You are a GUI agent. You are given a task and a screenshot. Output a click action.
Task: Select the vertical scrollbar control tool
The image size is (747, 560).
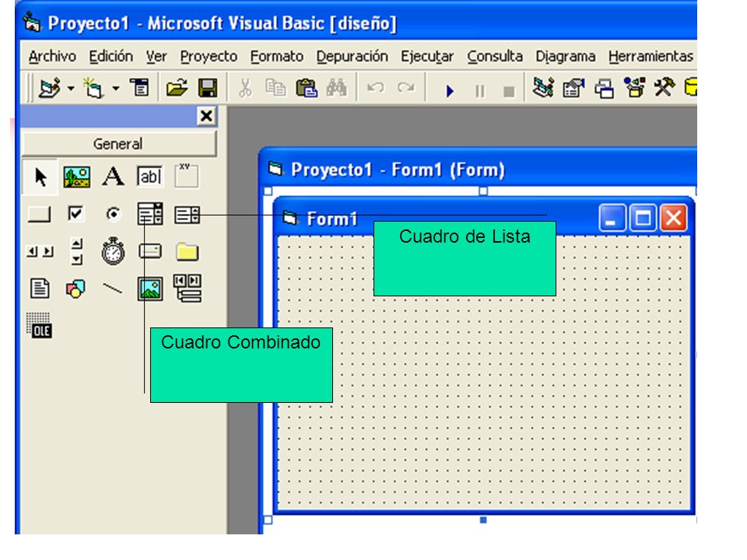point(77,251)
